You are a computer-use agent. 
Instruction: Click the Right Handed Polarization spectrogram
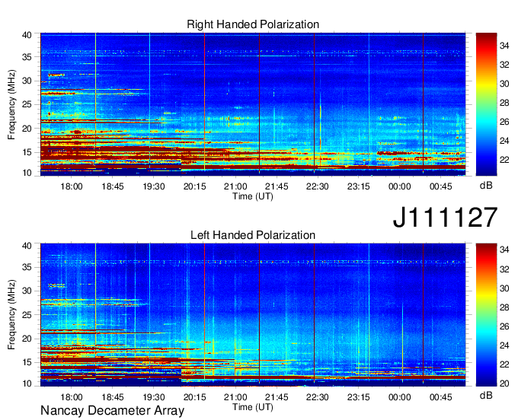(x=253, y=104)
